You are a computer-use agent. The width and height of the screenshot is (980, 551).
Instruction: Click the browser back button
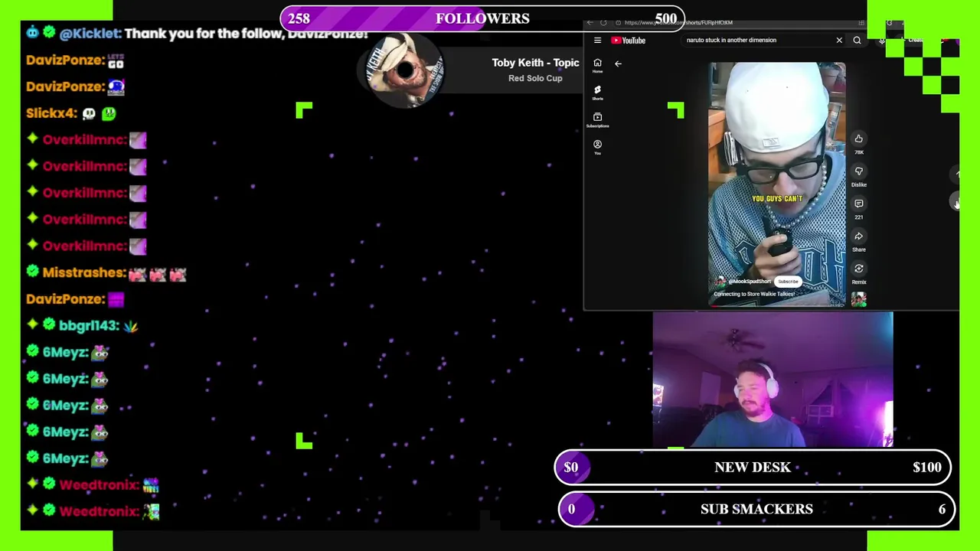point(590,23)
